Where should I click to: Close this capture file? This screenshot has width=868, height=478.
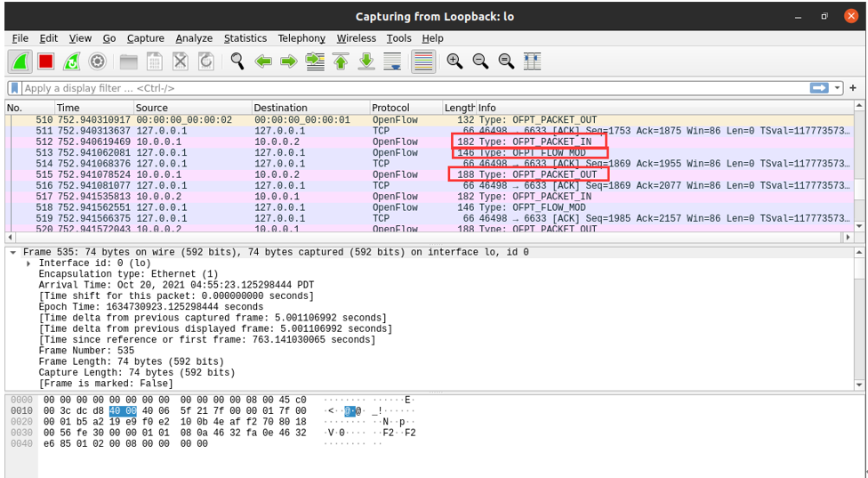point(181,61)
